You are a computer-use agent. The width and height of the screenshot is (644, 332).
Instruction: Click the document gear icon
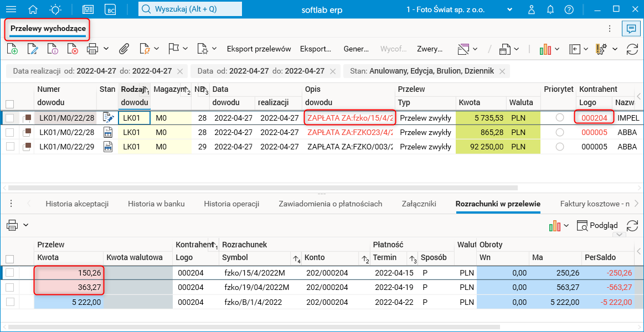[x=202, y=49]
